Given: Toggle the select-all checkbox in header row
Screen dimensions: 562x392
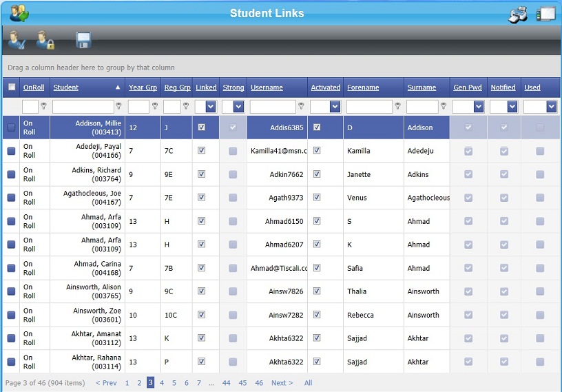Looking at the screenshot, I should pyautogui.click(x=12, y=87).
